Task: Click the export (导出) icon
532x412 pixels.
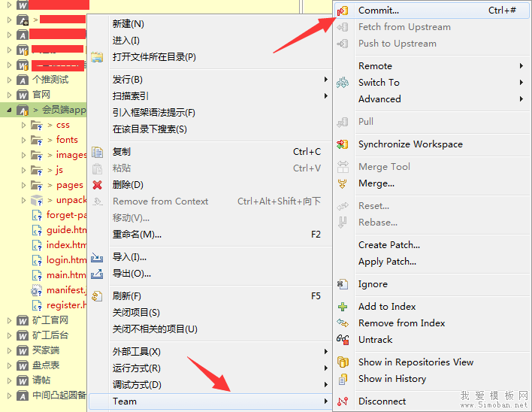Action: click(x=97, y=274)
